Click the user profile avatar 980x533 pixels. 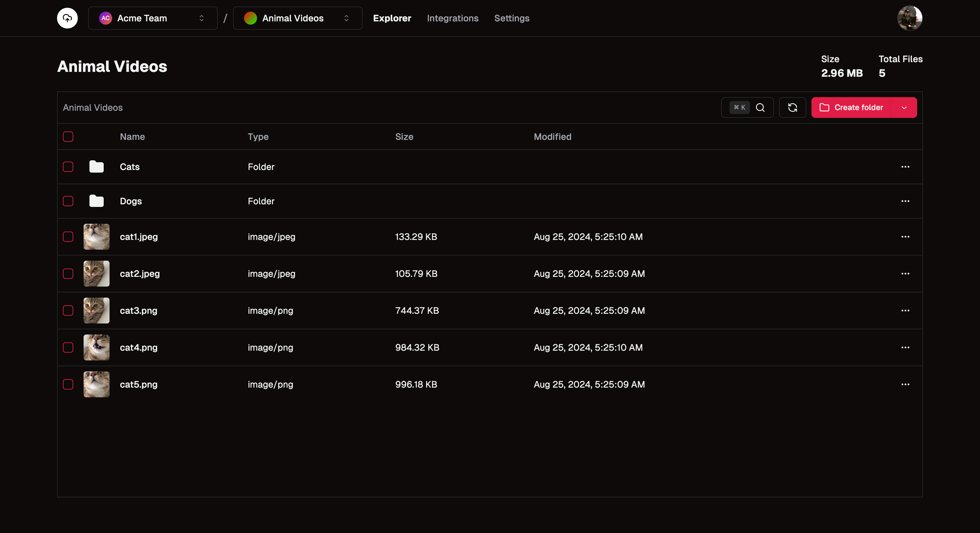pos(909,18)
